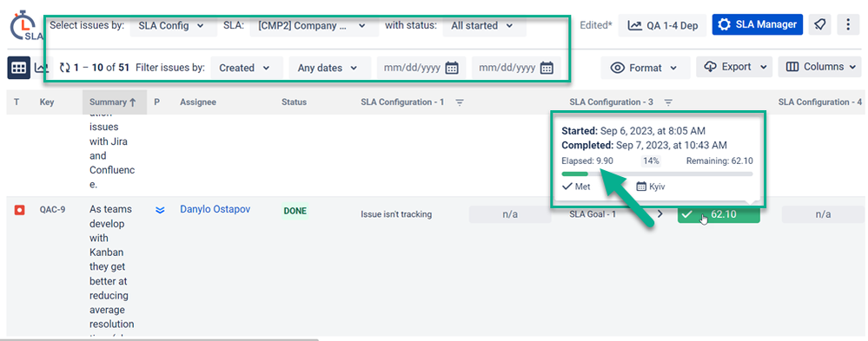Screen dimensions: 868x341
Task: Click the pin icon button
Action: point(820,25)
